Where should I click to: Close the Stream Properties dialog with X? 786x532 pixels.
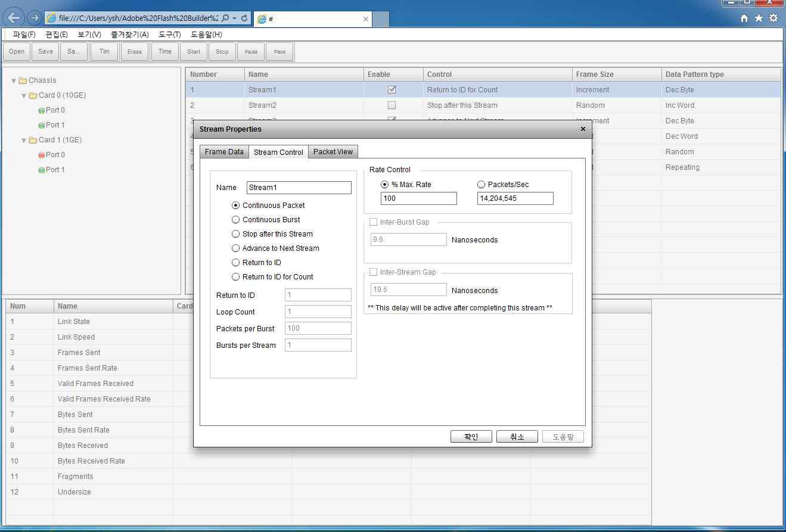click(583, 129)
